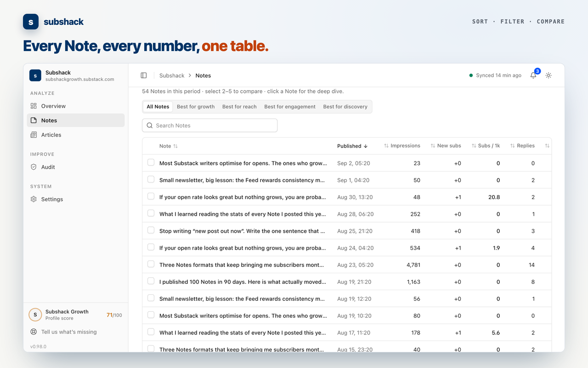The width and height of the screenshot is (588, 368).
Task: Select the note with 4,781 impressions
Action: click(x=151, y=264)
